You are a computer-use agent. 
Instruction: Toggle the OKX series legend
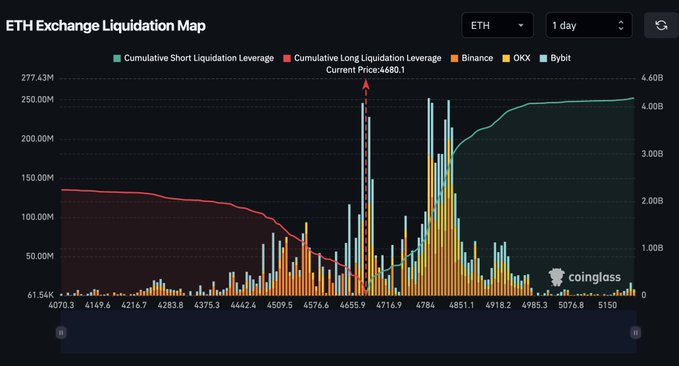pyautogui.click(x=516, y=58)
